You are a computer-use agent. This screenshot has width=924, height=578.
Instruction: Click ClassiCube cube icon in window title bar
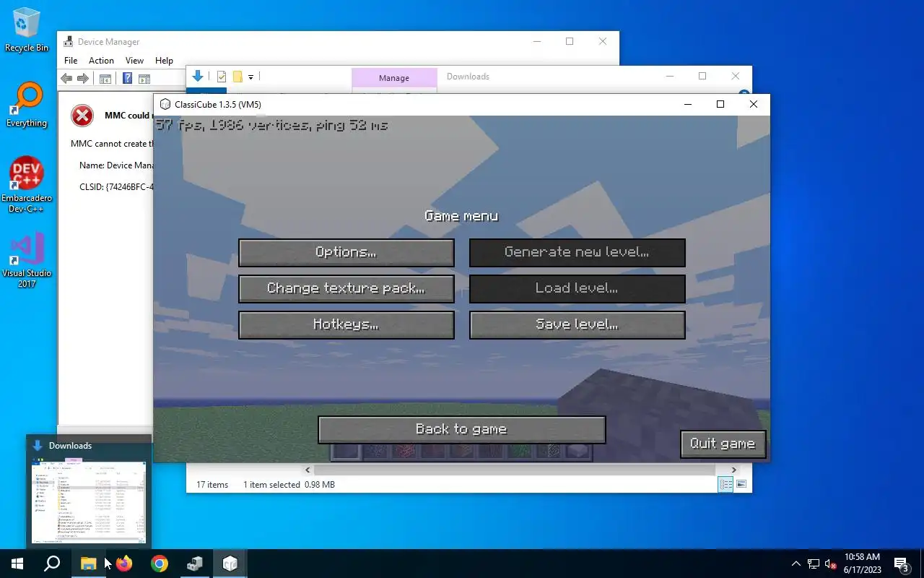(x=165, y=105)
